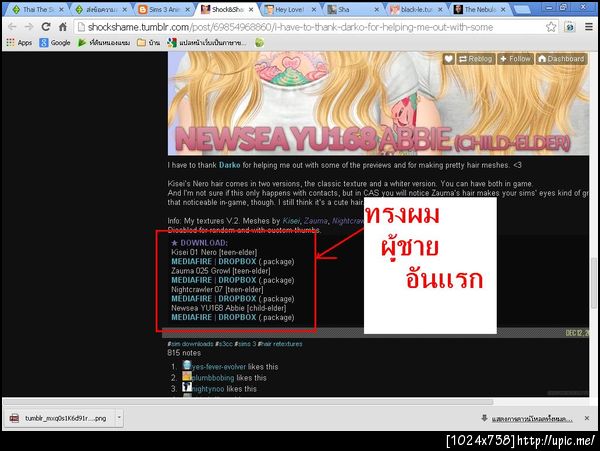
Task: Follow the shockshame blog
Action: [x=515, y=59]
